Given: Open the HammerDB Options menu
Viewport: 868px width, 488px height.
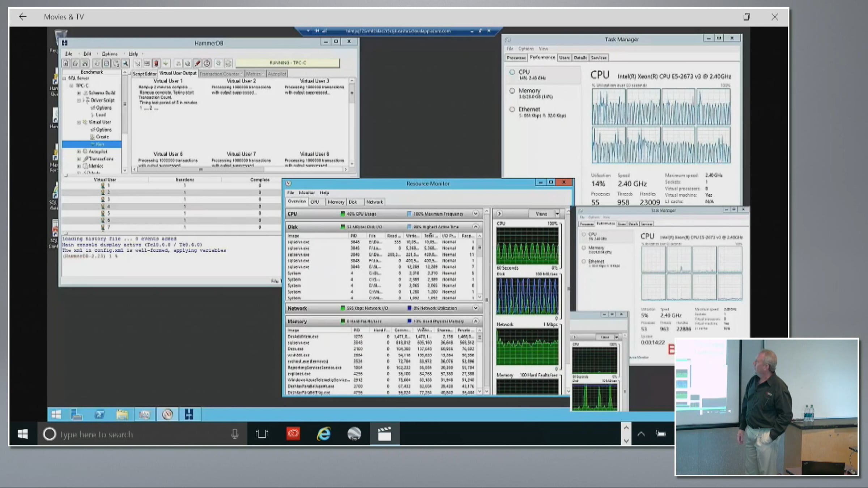Looking at the screenshot, I should (x=110, y=53).
